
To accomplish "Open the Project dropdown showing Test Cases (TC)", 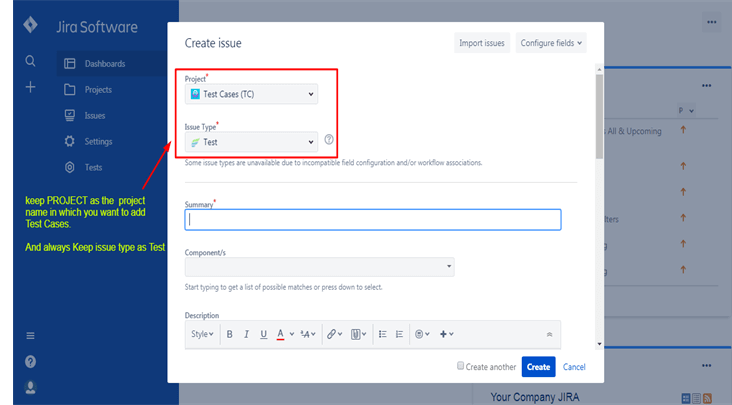I will (x=251, y=94).
